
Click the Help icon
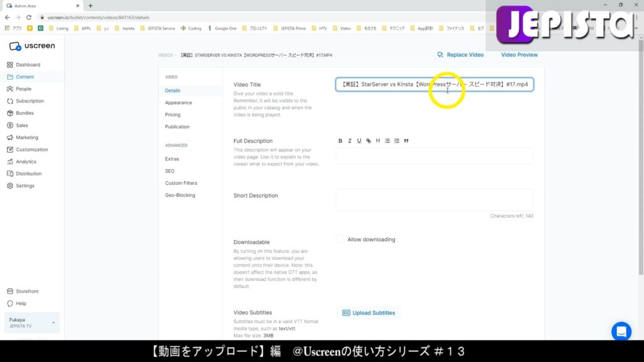pos(10,304)
